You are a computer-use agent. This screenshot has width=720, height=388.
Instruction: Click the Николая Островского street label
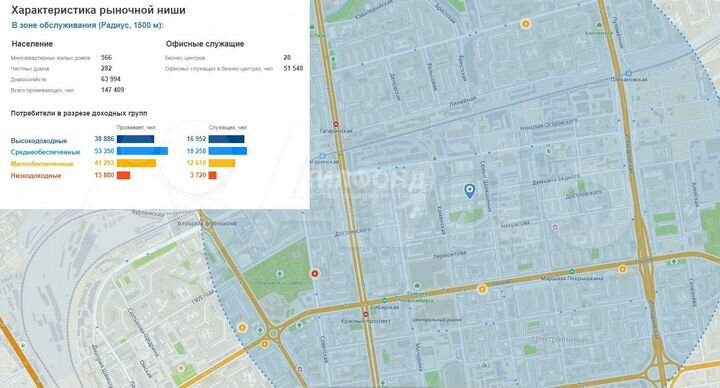coord(548,124)
